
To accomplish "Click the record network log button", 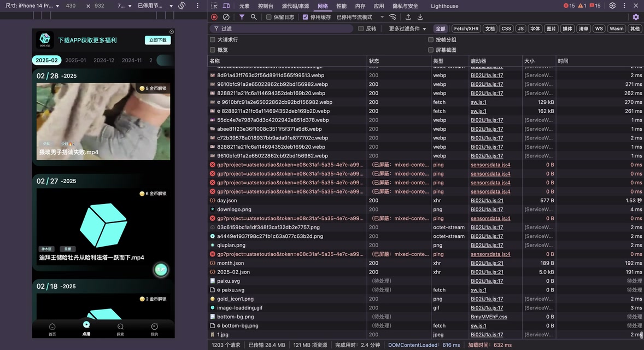I will (214, 17).
